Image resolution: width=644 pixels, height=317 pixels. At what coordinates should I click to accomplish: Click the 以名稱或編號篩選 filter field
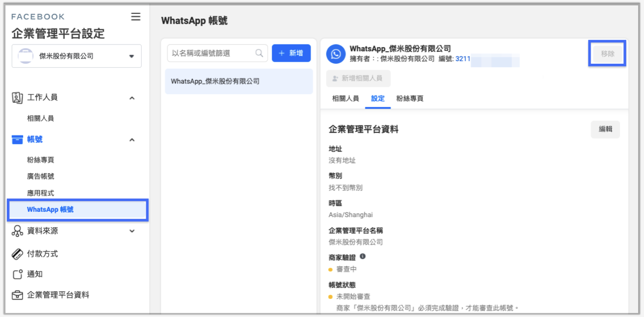pos(217,53)
